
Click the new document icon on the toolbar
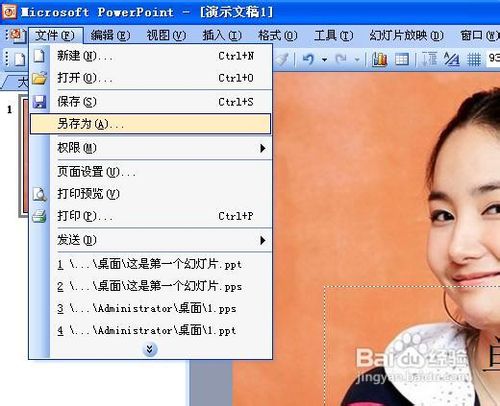pyautogui.click(x=20, y=60)
